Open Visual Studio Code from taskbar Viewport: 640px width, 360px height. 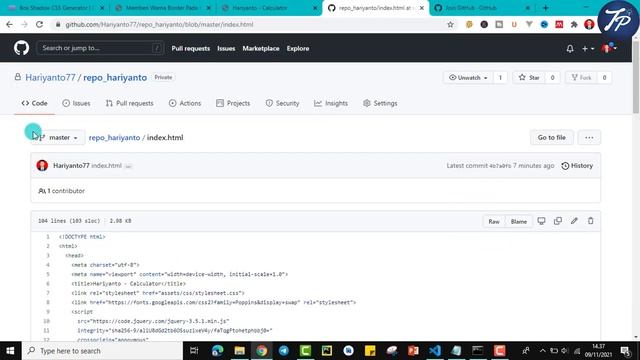435,351
